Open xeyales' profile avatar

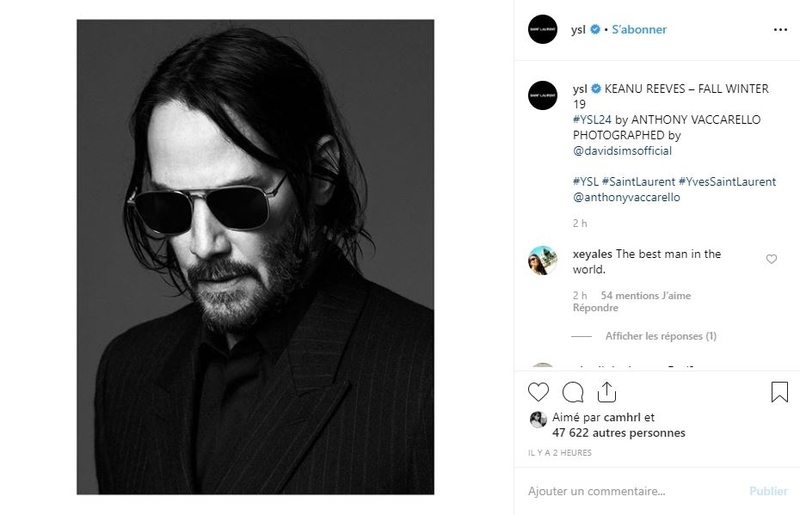542,260
